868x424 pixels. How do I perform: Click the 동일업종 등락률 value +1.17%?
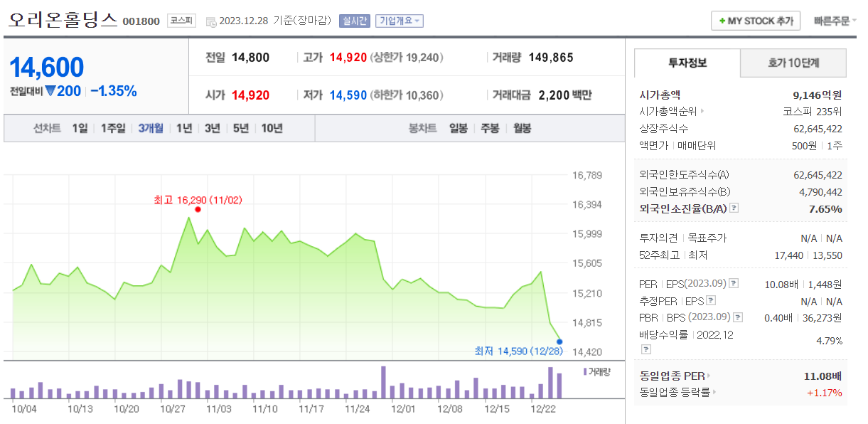(825, 393)
